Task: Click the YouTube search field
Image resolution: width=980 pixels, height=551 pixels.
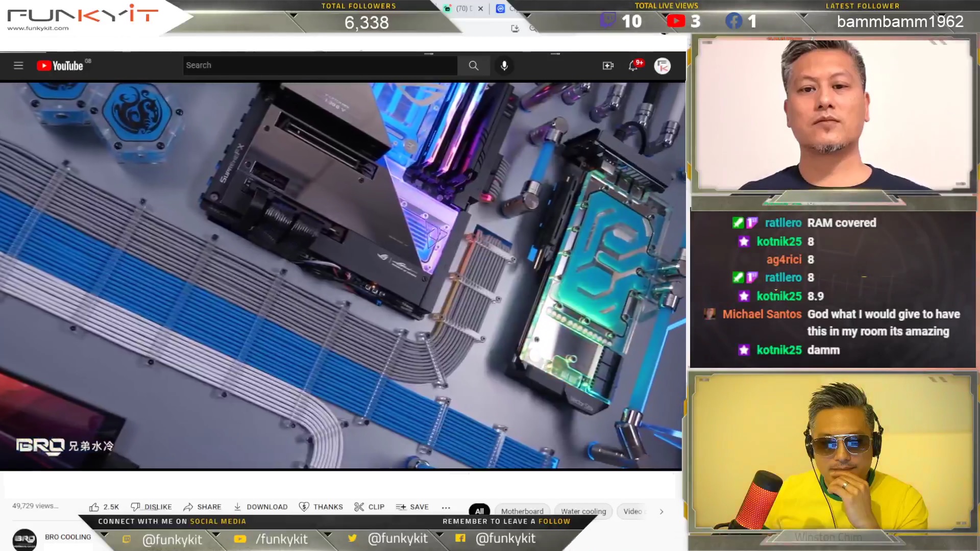Action: (320, 65)
